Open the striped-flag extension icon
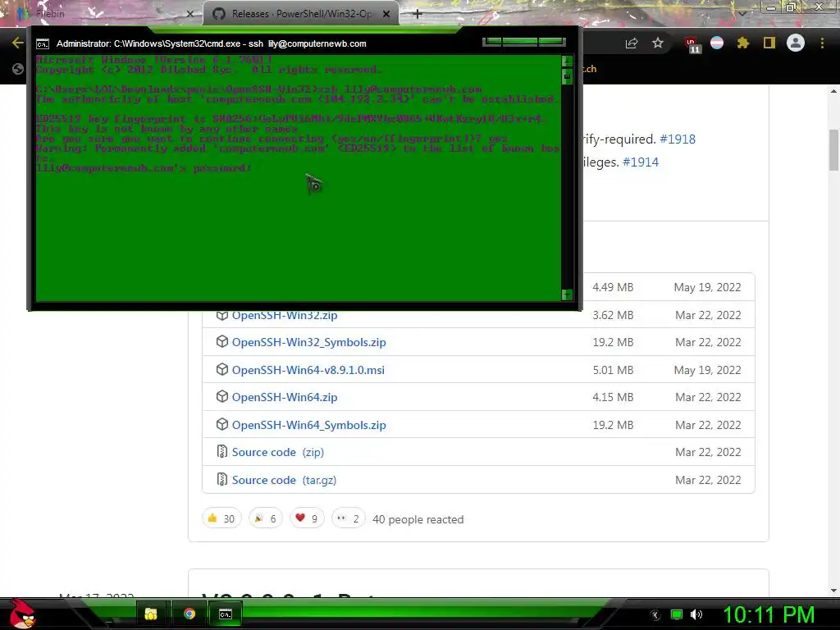This screenshot has width=840, height=630. click(717, 43)
